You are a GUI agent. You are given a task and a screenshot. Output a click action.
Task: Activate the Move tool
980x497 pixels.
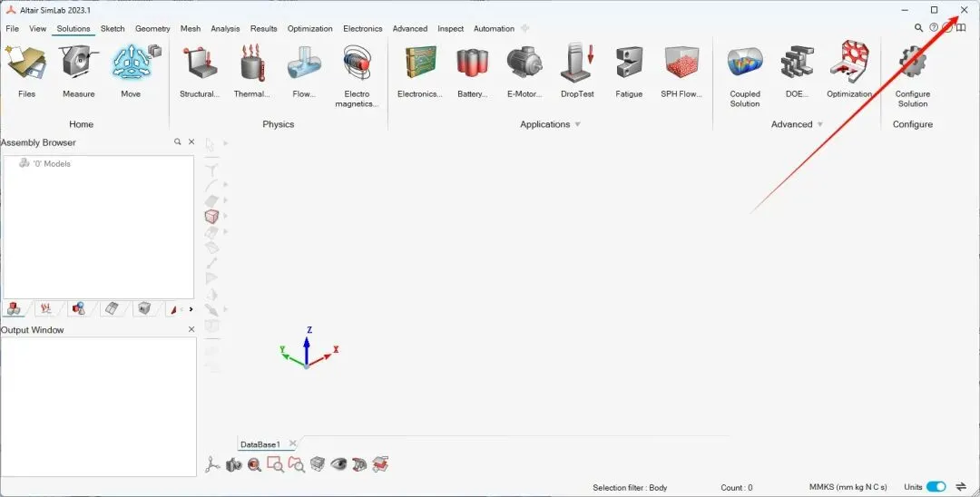(131, 71)
